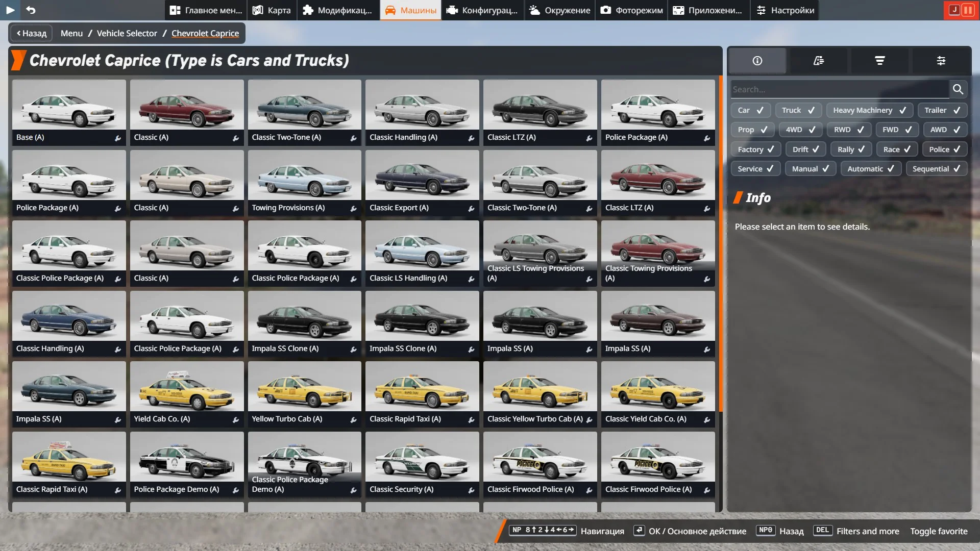Click the Назад back button
The width and height of the screenshot is (980, 551).
click(32, 33)
